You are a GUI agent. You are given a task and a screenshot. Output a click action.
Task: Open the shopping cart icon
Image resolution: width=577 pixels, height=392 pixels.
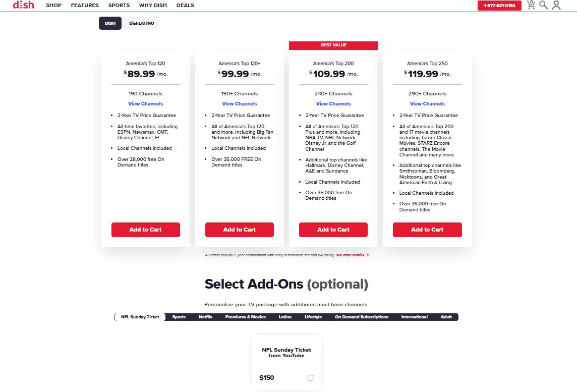pos(531,5)
